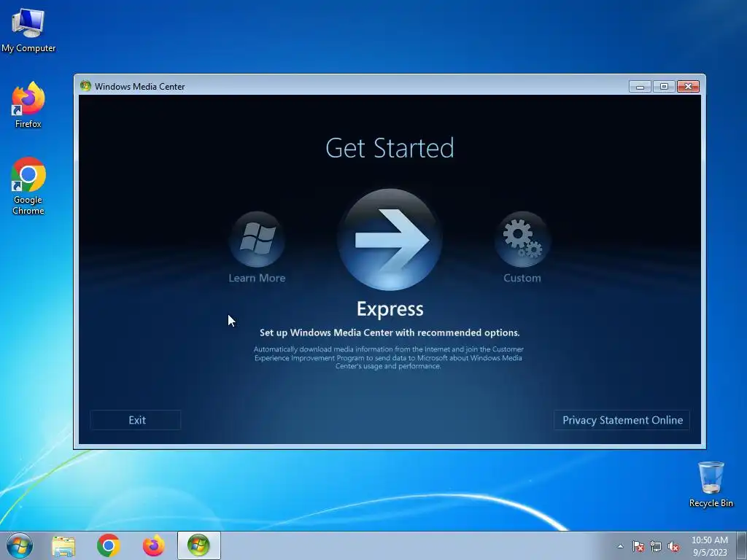Open Windows Explorer from taskbar

click(x=63, y=545)
